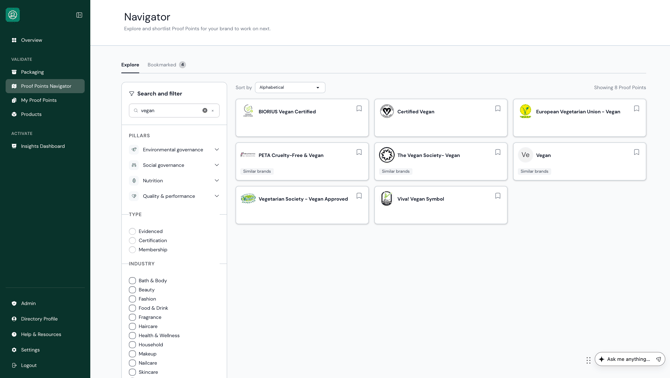Check the Food & Drink industry box

coord(132,308)
